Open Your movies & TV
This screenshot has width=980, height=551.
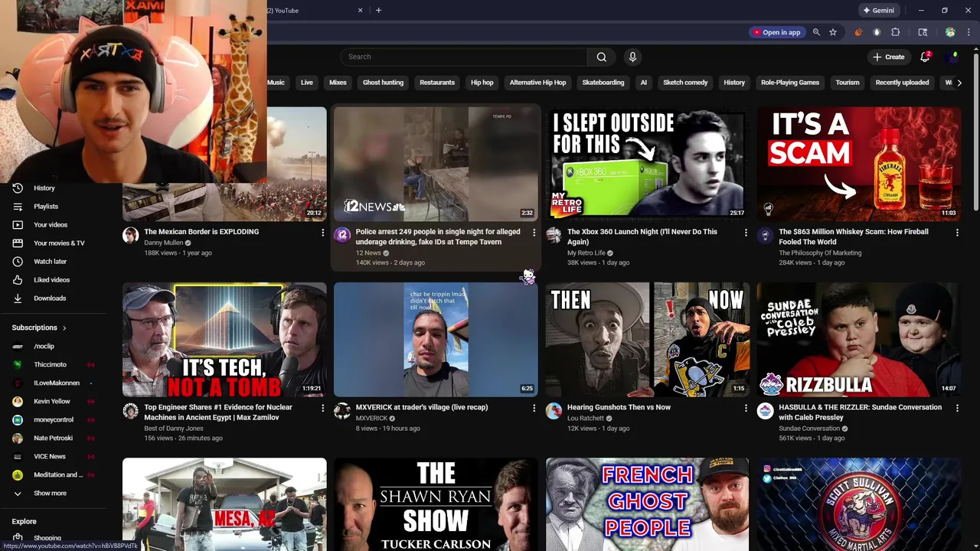point(59,243)
